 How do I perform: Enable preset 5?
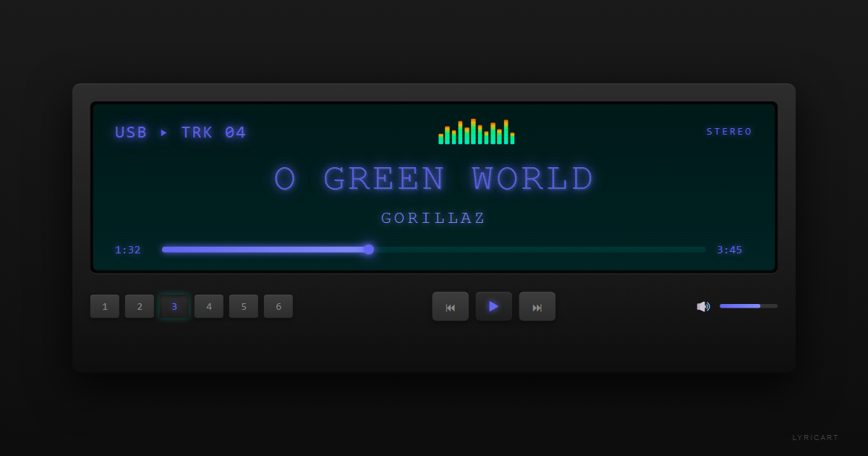[x=243, y=306]
